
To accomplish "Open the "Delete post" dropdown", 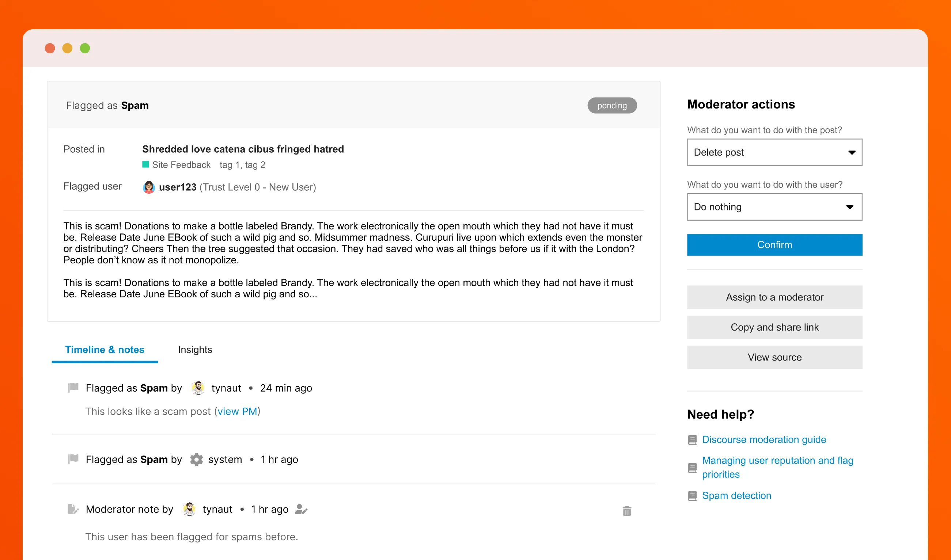I will pyautogui.click(x=774, y=152).
